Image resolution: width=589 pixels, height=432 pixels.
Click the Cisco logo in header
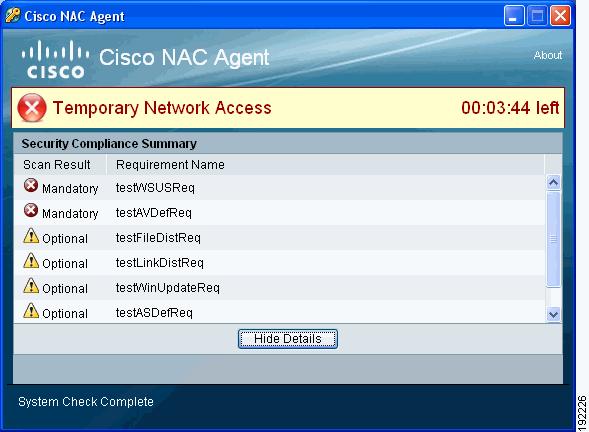tap(55, 59)
